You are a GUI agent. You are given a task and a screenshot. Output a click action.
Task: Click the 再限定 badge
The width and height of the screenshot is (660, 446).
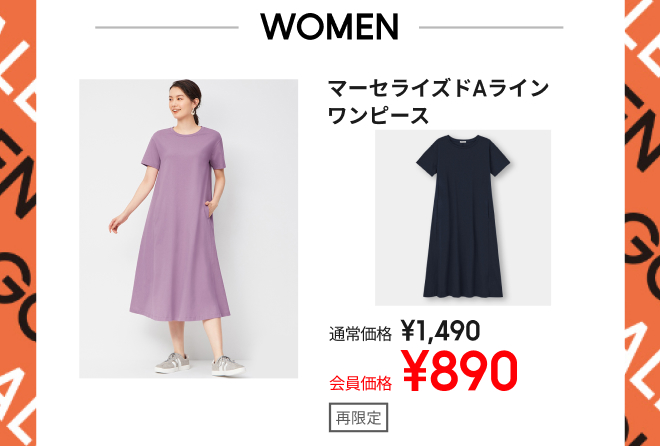[x=358, y=417]
